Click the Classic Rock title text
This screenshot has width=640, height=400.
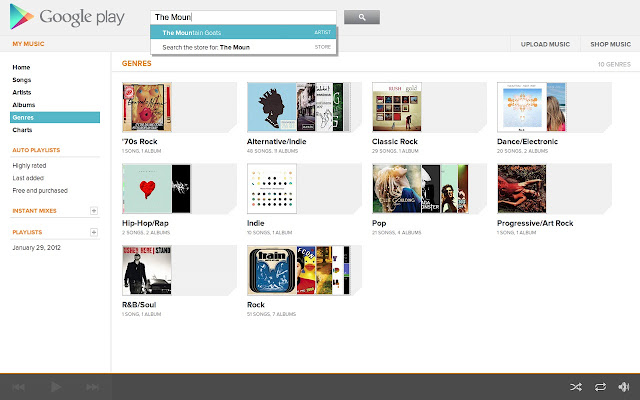click(395, 141)
